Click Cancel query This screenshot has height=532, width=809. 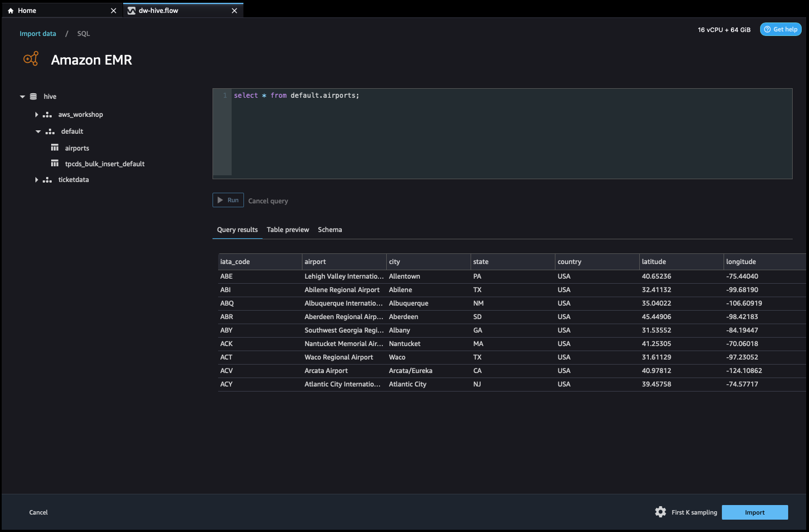click(x=268, y=201)
